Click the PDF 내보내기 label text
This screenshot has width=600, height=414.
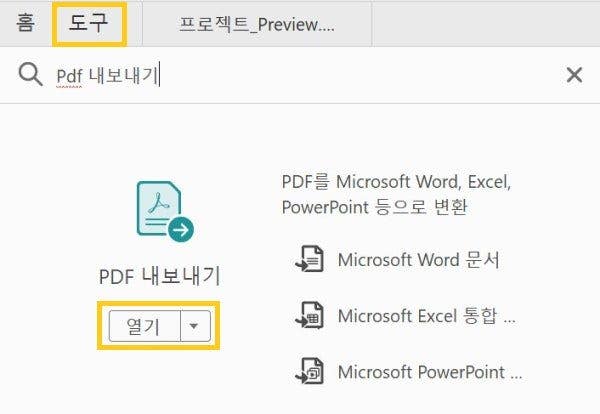160,276
